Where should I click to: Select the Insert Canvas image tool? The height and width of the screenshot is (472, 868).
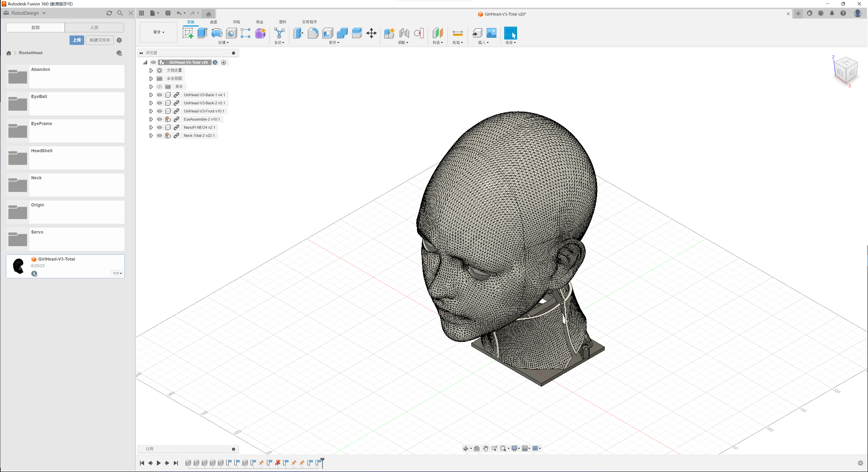pyautogui.click(x=492, y=33)
